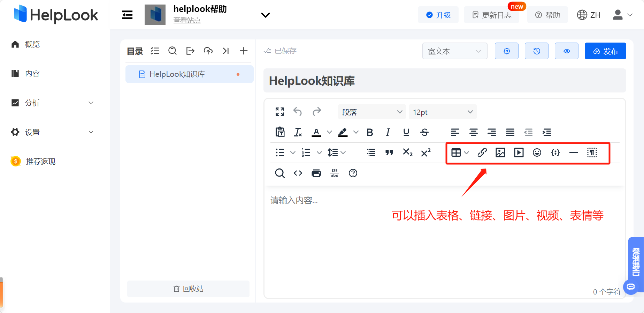644x313 pixels.
Task: Click the 发布 publish button
Action: [x=605, y=51]
